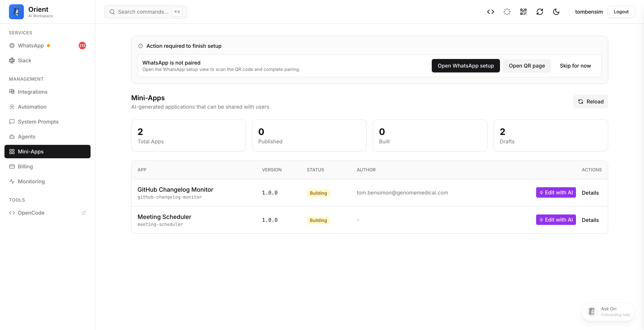Click Skip for now on the setup banner
Viewport: 644px width, 330px height.
coord(575,66)
